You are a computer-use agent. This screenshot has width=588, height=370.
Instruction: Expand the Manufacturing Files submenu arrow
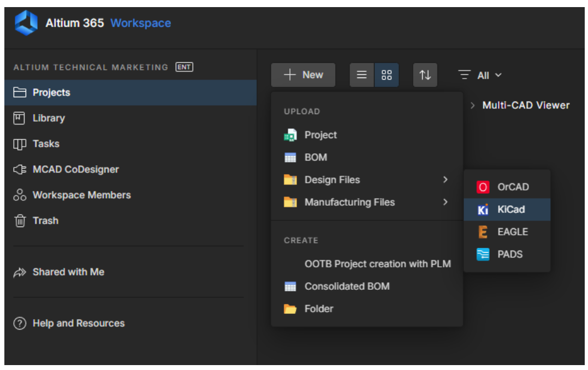(x=446, y=202)
